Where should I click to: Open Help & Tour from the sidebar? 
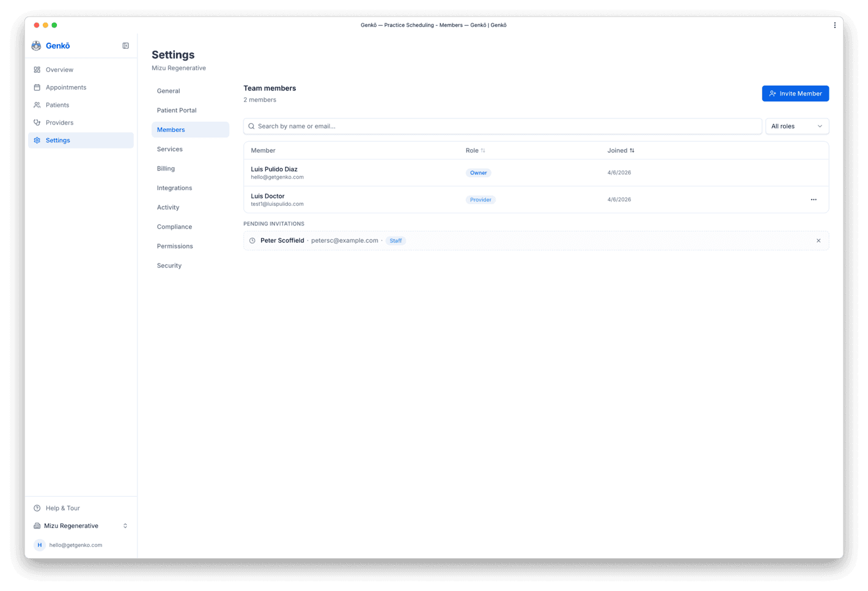(62, 508)
